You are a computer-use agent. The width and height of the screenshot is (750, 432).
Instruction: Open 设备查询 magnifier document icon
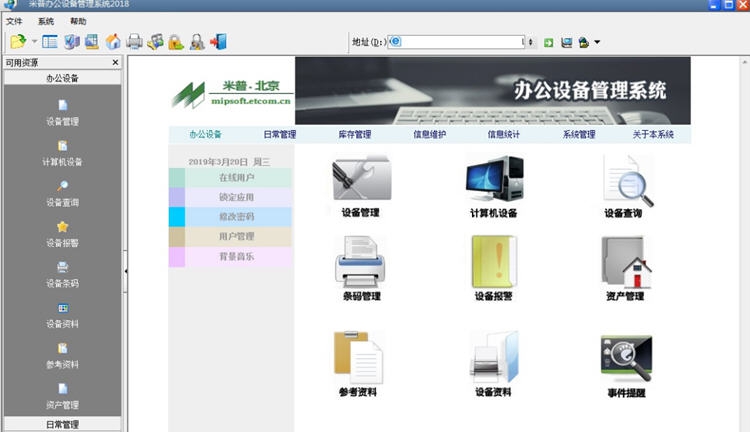(x=627, y=181)
